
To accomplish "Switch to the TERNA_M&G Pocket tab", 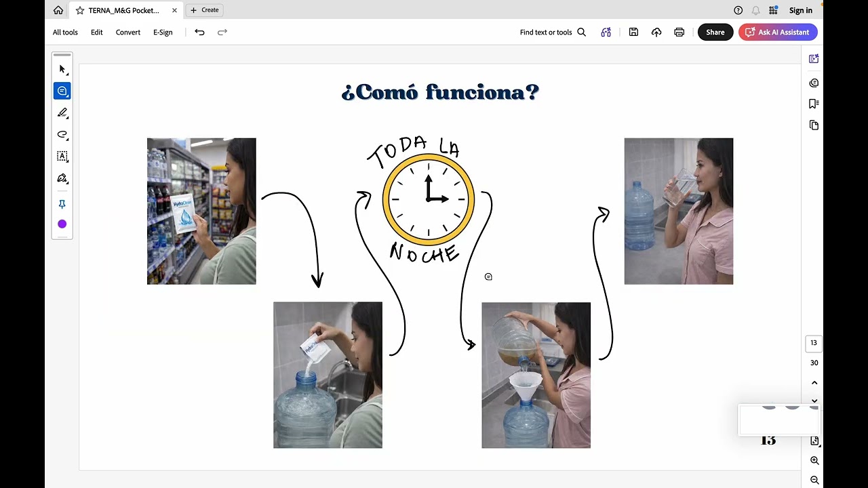I will pos(124,10).
